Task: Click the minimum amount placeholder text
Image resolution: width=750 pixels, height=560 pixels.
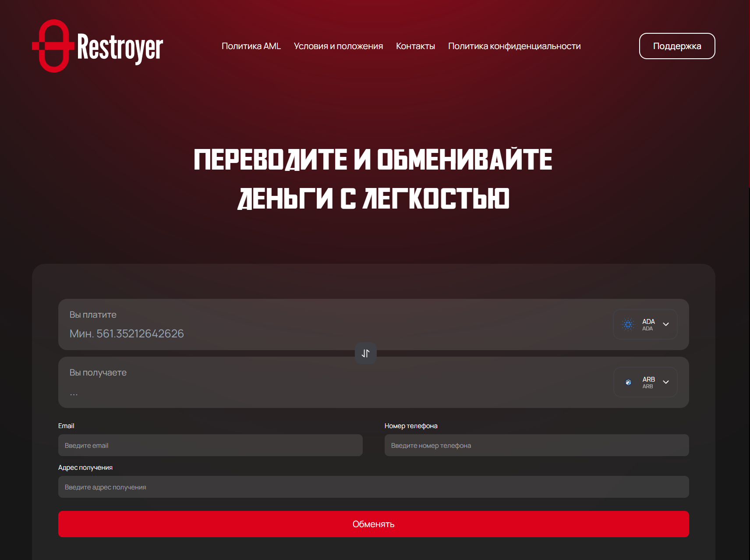Action: [x=127, y=333]
